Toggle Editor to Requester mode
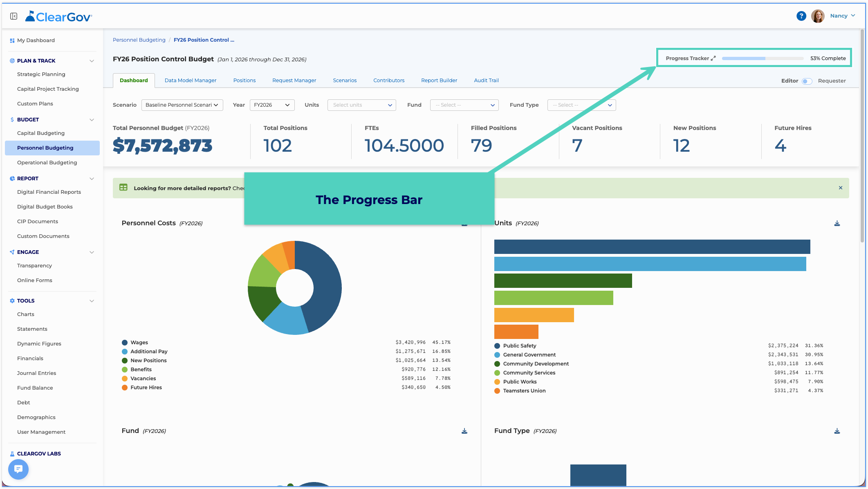The width and height of the screenshot is (868, 489). click(807, 81)
